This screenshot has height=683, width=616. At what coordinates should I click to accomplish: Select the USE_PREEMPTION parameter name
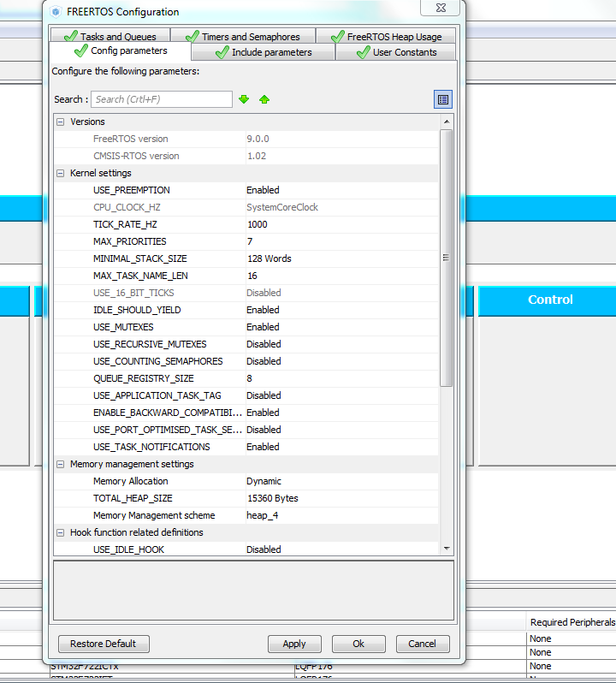pos(132,190)
